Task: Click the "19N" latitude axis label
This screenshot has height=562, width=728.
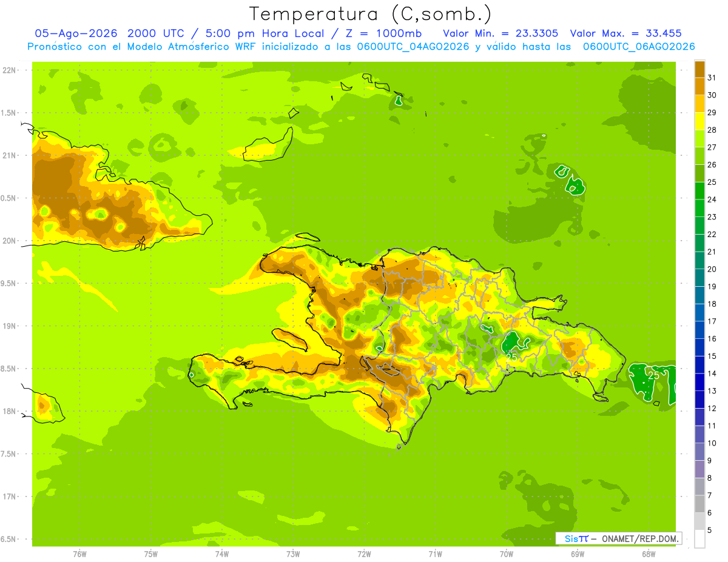Action: [9, 326]
